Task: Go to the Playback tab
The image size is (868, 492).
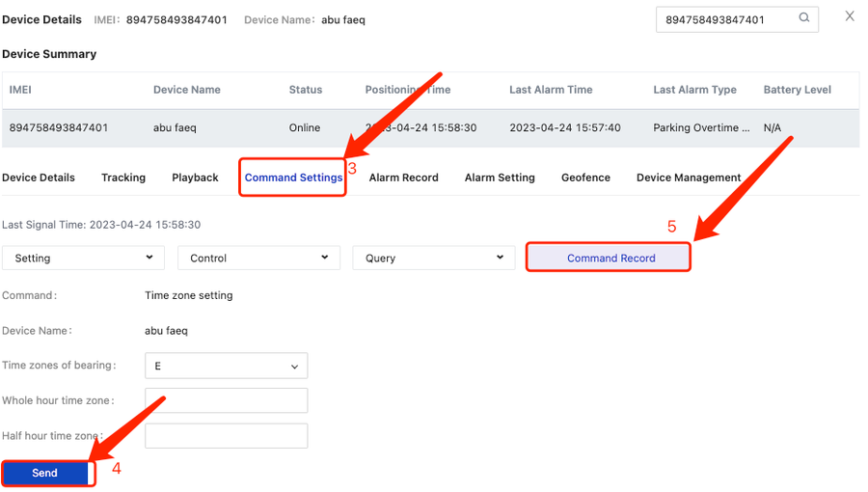Action: coord(195,178)
